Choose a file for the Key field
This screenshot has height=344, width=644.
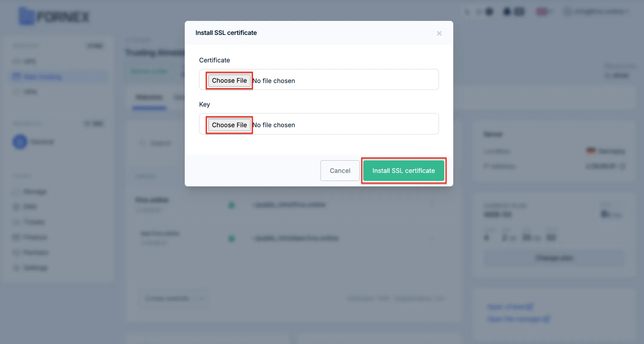click(229, 125)
